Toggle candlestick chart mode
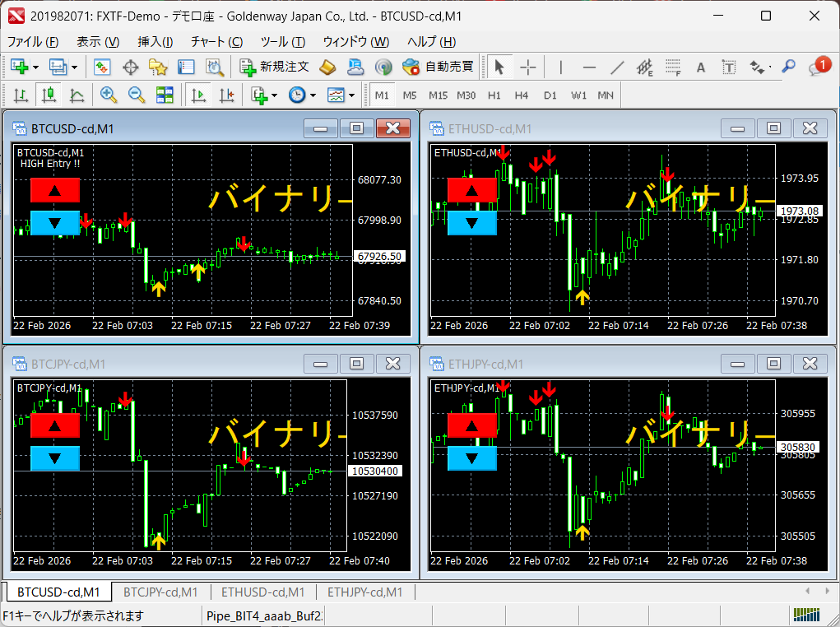This screenshot has height=627, width=840. coord(49,95)
